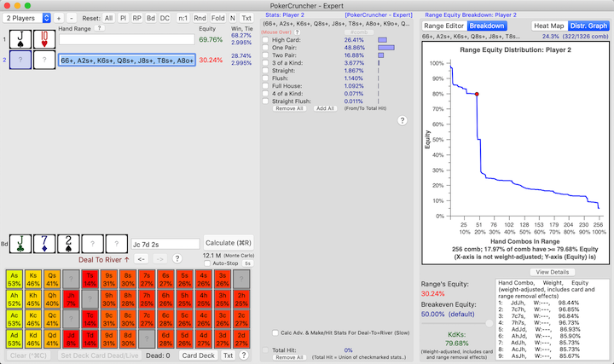Check the Full House stat checkbox
614x364 pixels.
(265, 86)
